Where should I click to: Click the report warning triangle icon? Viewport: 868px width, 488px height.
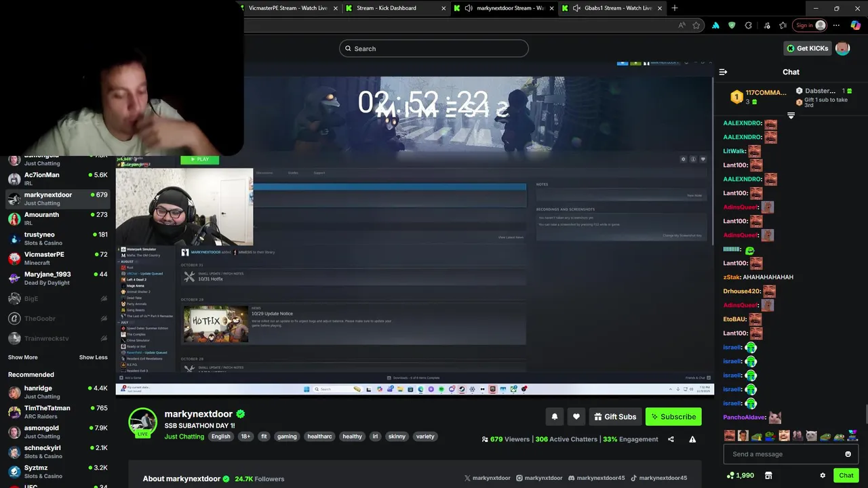(692, 439)
